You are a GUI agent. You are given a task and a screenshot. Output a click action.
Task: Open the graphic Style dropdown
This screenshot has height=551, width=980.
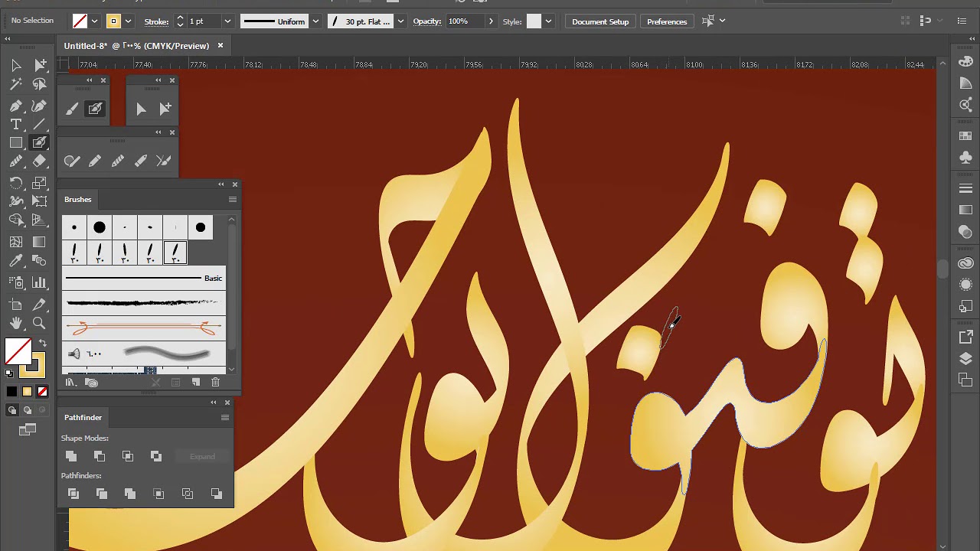click(x=548, y=21)
